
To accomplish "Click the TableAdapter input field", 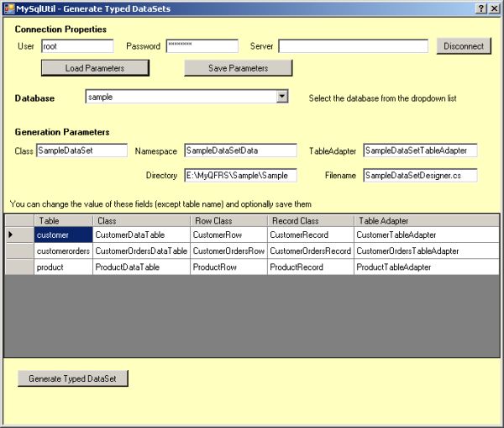I will tap(421, 151).
